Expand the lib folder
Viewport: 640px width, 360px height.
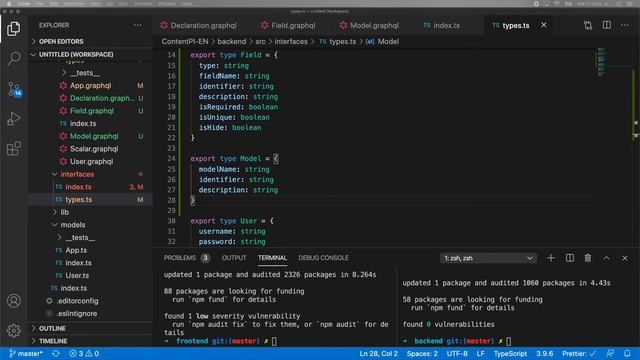click(x=64, y=212)
